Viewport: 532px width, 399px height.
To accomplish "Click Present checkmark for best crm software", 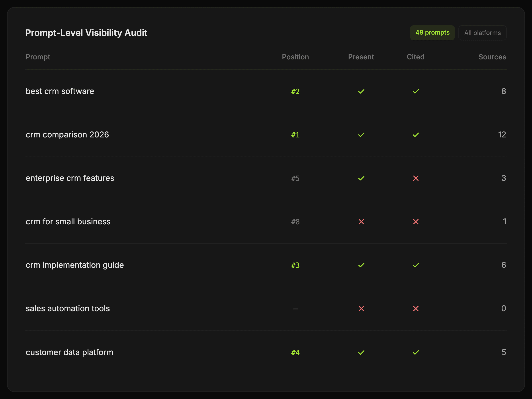I will point(361,91).
